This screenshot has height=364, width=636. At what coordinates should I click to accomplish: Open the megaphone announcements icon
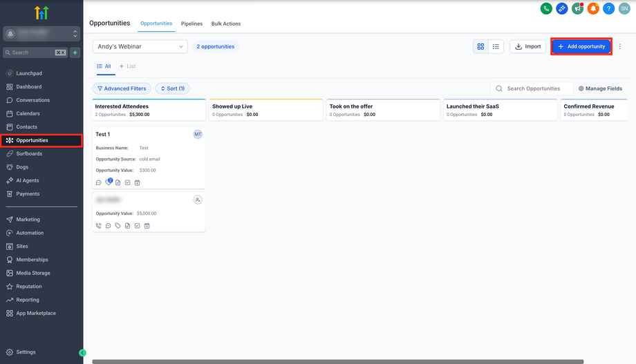tap(578, 8)
